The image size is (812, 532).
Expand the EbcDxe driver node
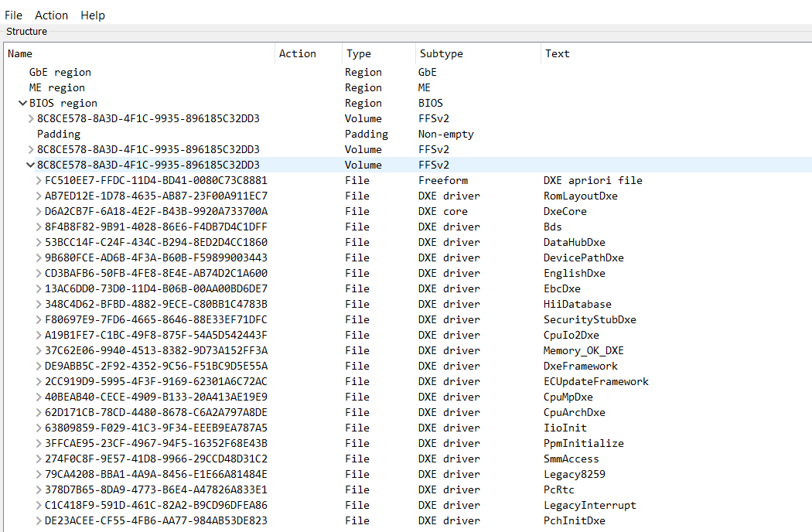coord(39,288)
